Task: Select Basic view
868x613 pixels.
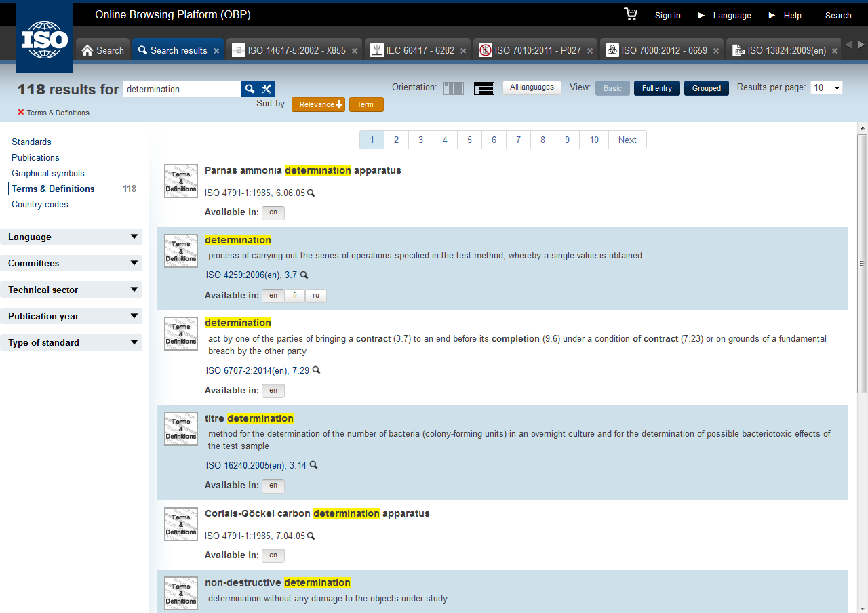Action: click(x=612, y=88)
